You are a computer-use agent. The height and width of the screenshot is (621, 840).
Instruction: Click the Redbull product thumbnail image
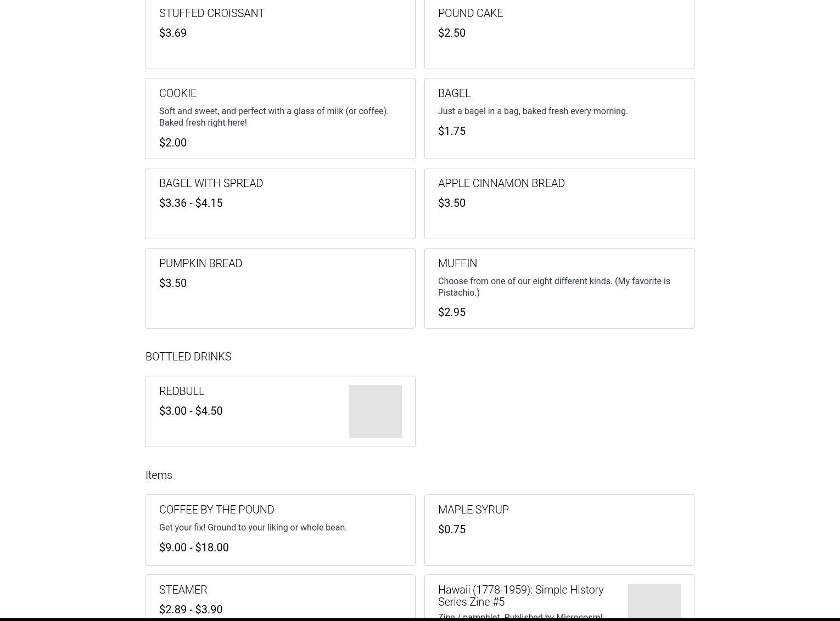(376, 411)
